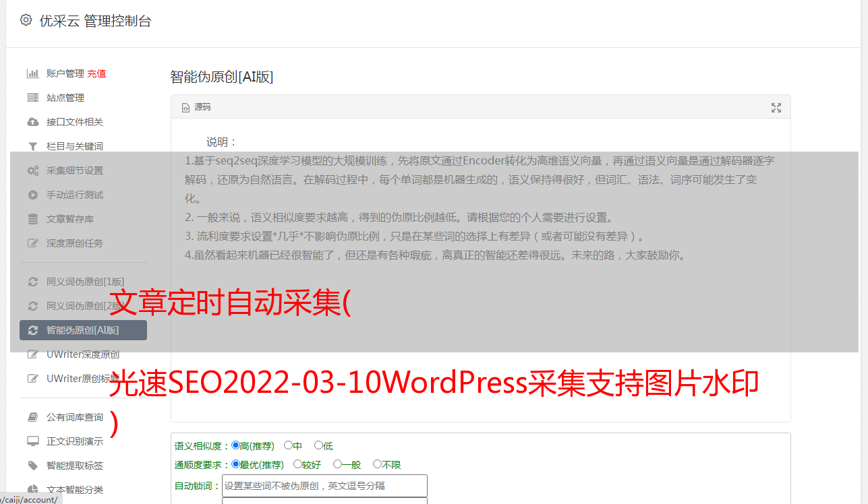Select 一般 for 通顺度要求
868x504 pixels.
point(337,464)
